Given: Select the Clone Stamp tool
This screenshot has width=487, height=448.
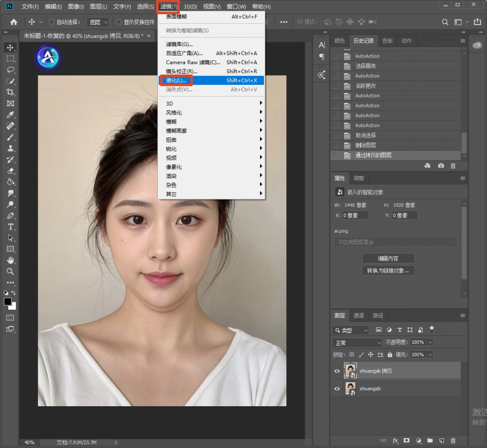Looking at the screenshot, I should click(x=10, y=148).
